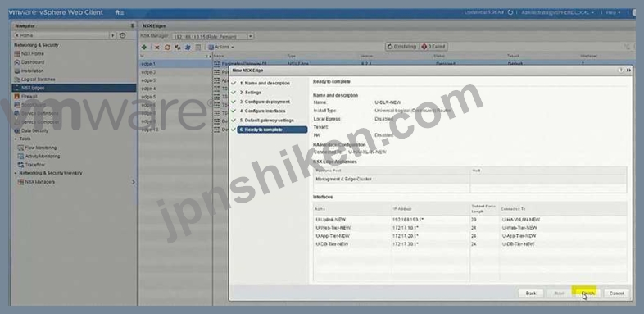The image size is (644, 314).
Task: Click the green add NSX Edge icon
Action: [144, 48]
